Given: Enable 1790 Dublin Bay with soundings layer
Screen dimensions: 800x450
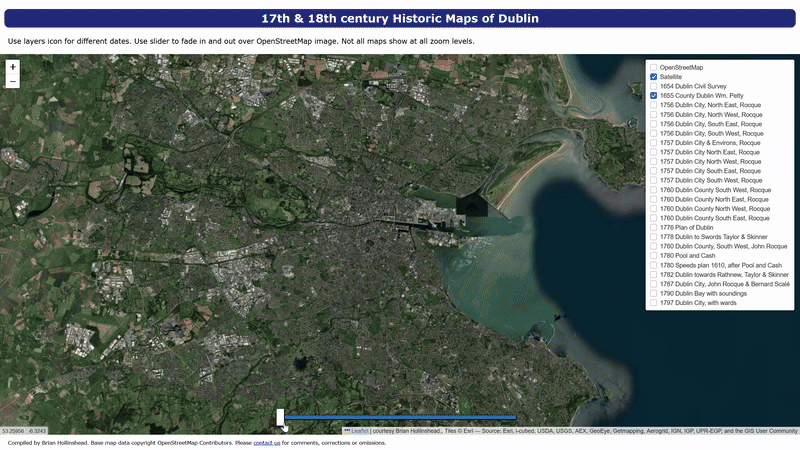Looking at the screenshot, I should (x=654, y=292).
